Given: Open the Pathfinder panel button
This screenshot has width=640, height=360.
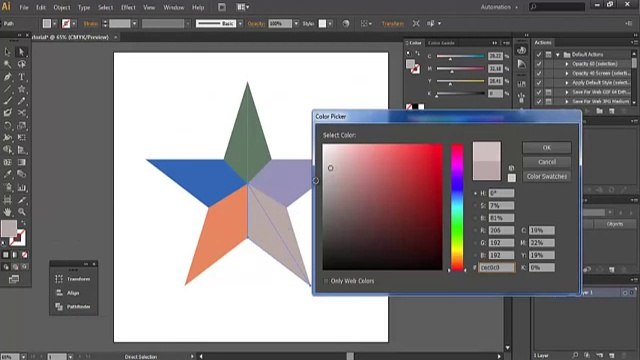Looking at the screenshot, I should coord(73,307).
